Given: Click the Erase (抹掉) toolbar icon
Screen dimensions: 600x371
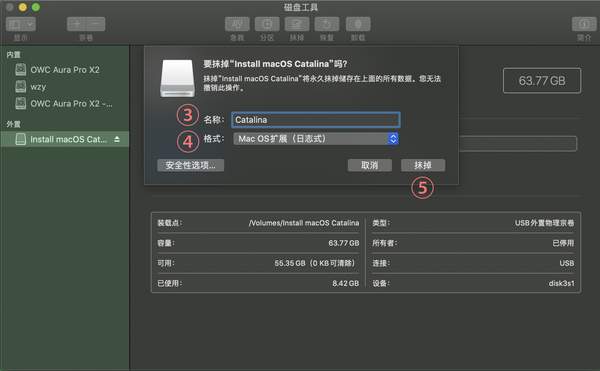Looking at the screenshot, I should pyautogui.click(x=297, y=24).
